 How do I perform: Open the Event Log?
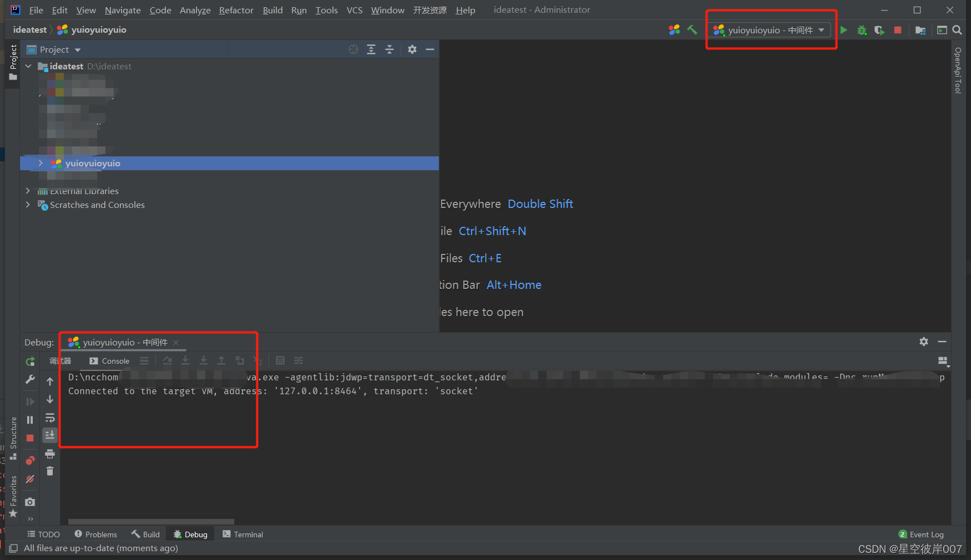[921, 534]
